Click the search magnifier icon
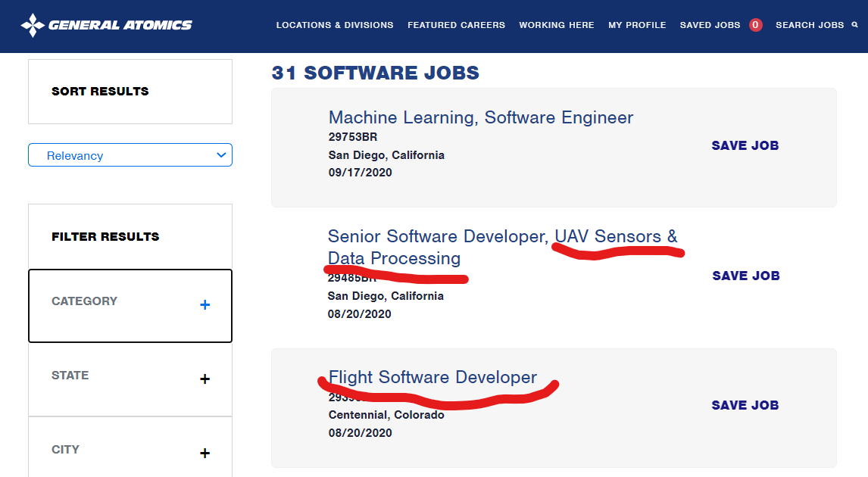 click(854, 25)
